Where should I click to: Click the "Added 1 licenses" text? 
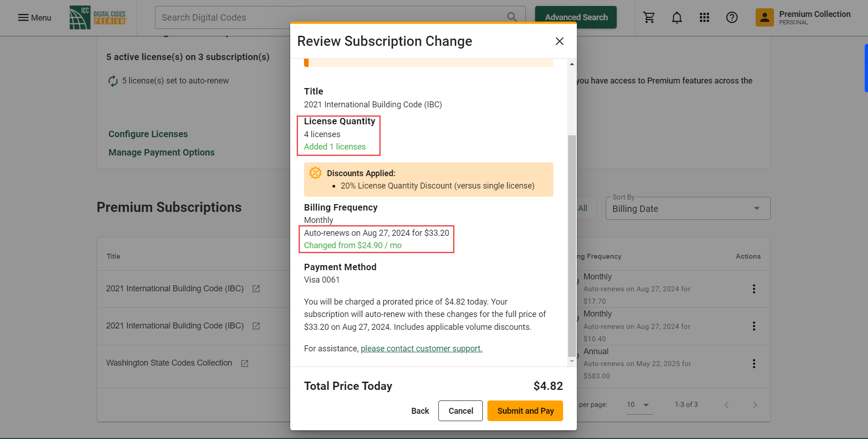tap(335, 147)
